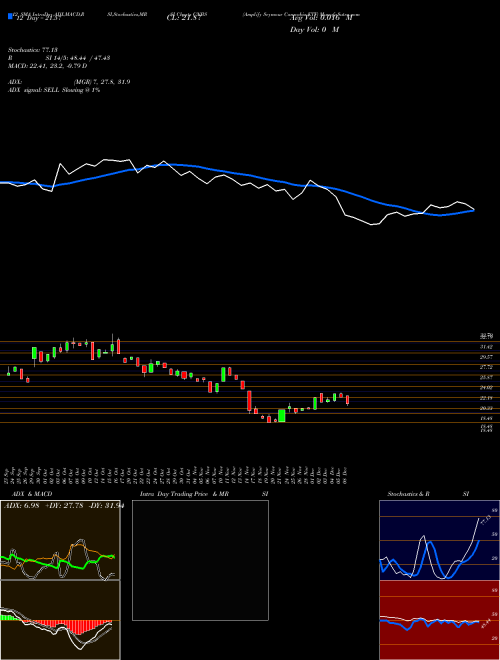Click the last red candle on the chart

tap(347, 399)
